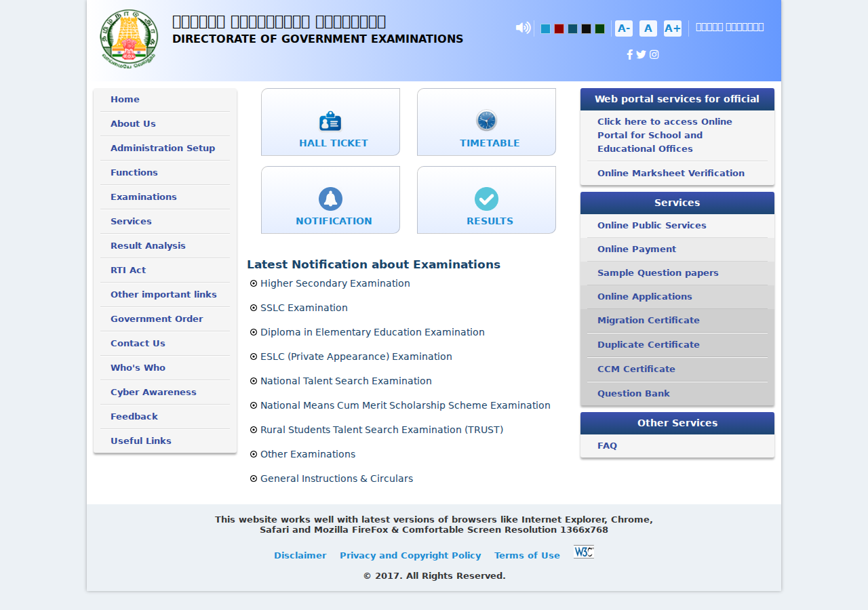Click the Notification bell icon
868x610 pixels.
330,199
